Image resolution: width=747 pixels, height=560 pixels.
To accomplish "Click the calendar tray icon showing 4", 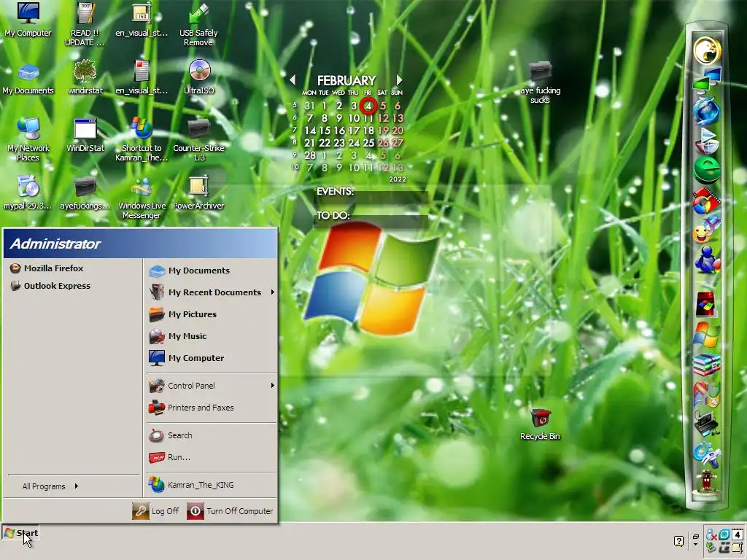I will point(737,534).
